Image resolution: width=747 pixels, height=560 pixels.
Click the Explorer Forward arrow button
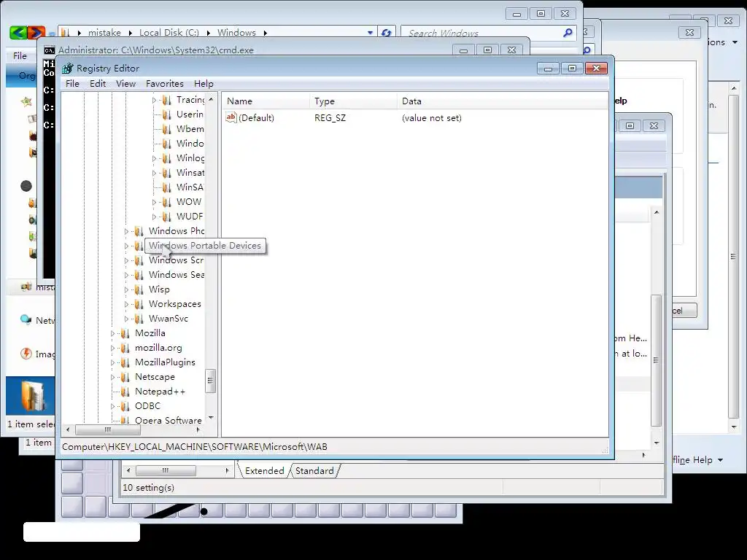point(36,32)
